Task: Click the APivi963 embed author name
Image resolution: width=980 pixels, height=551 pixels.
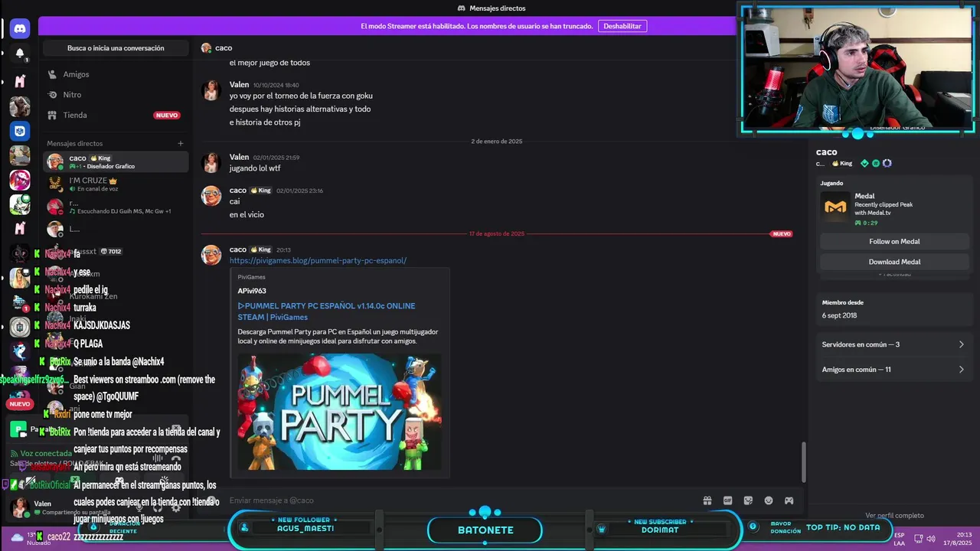Action: point(252,291)
